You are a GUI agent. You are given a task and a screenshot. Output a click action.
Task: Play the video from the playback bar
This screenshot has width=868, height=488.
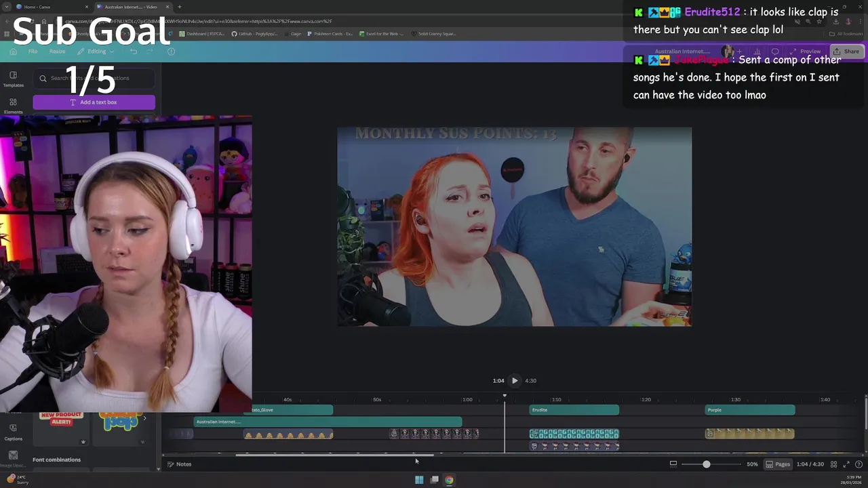[x=515, y=380]
